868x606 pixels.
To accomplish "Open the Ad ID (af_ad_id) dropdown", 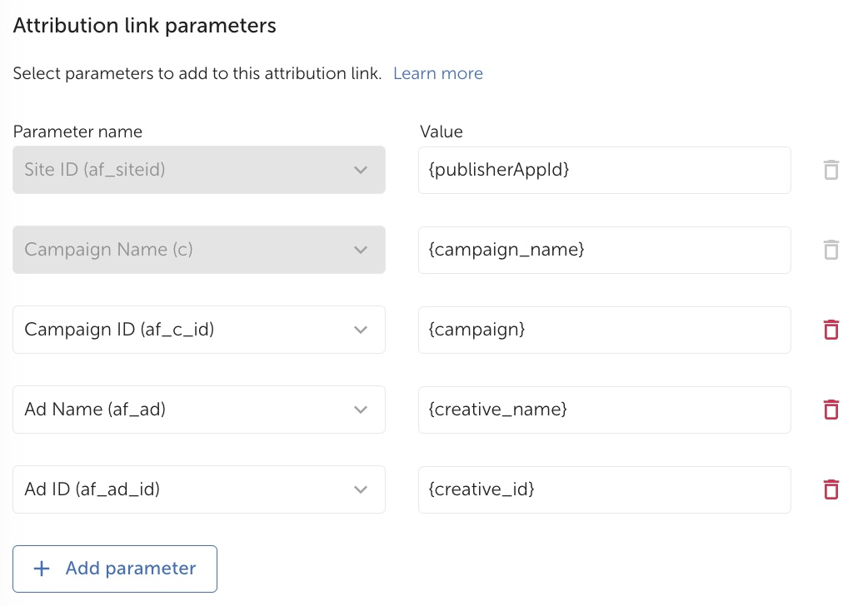I will 198,489.
